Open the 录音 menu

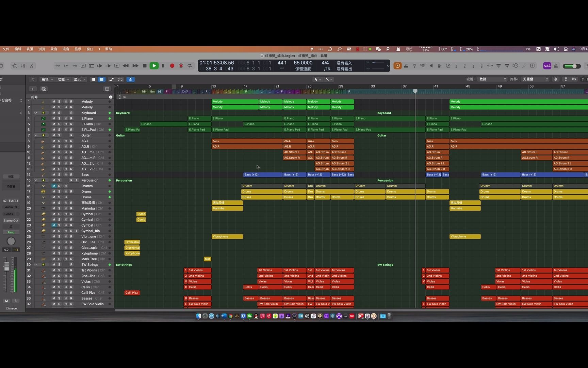coord(54,49)
